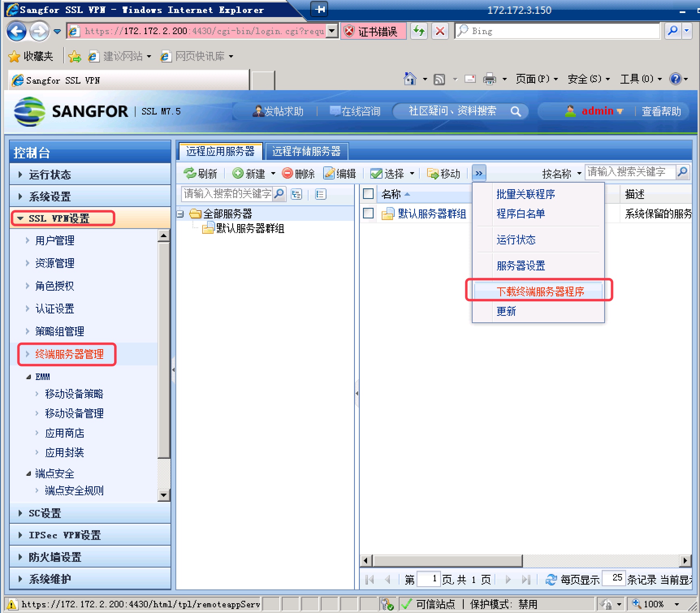Open the 查看帮助 link
700x613 pixels.
pos(661,111)
